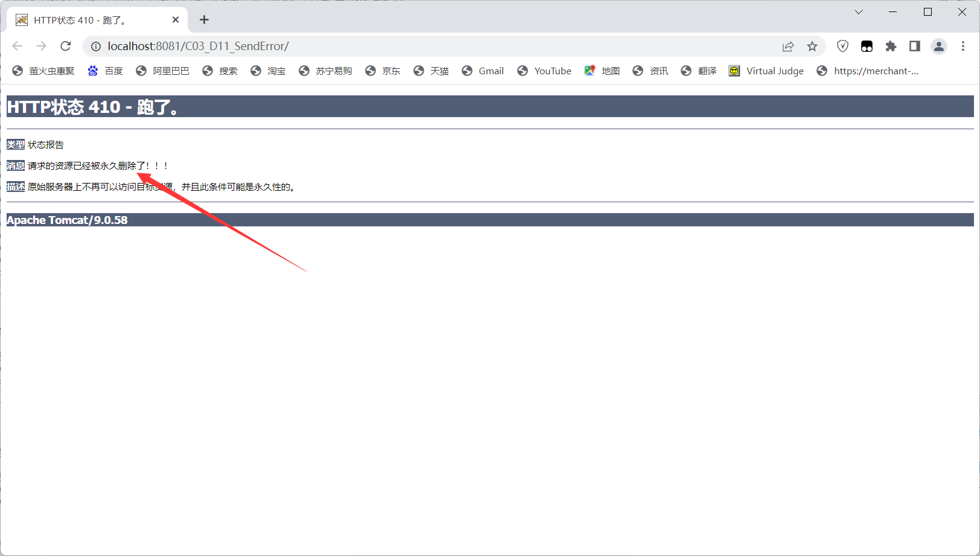
Task: Open the user profile avatar
Action: tap(939, 46)
